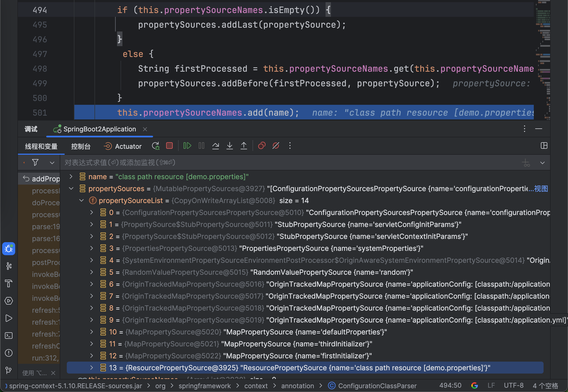Select the addProp top stack frame
The width and height of the screenshot is (568, 392).
coord(39,179)
